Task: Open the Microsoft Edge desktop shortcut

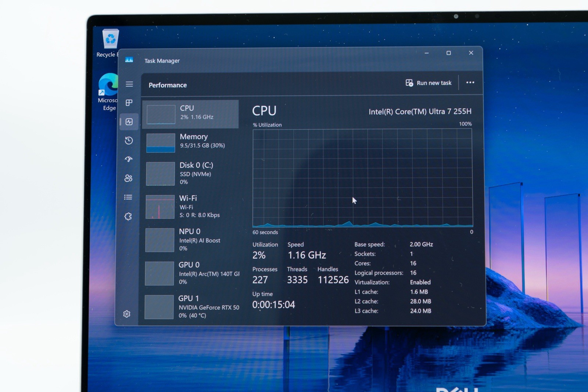Action: [x=108, y=92]
